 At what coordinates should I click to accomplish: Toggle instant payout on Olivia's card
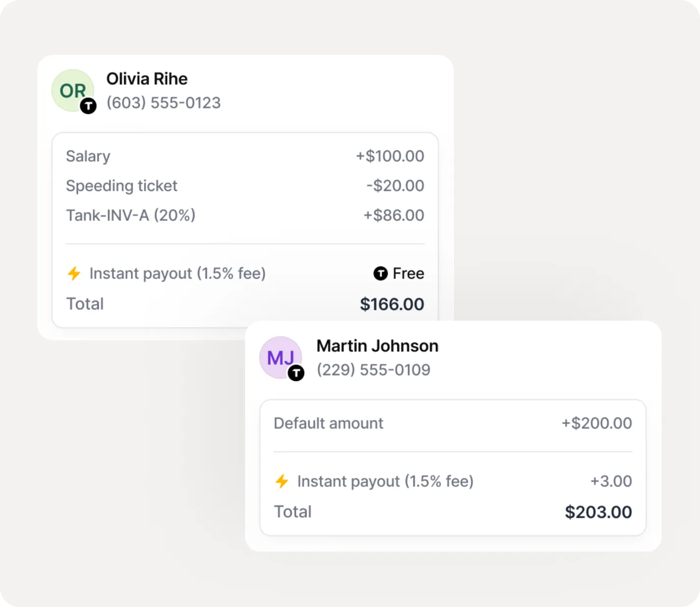pyautogui.click(x=177, y=274)
